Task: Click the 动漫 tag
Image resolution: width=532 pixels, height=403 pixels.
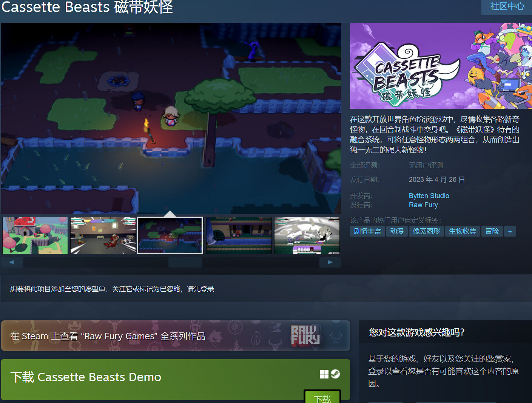Action: (397, 231)
